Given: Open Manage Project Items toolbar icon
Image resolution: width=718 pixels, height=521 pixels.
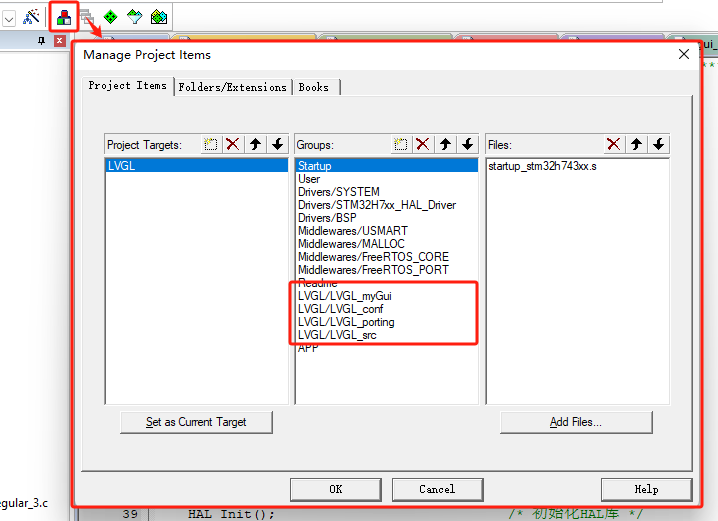Looking at the screenshot, I should click(64, 17).
